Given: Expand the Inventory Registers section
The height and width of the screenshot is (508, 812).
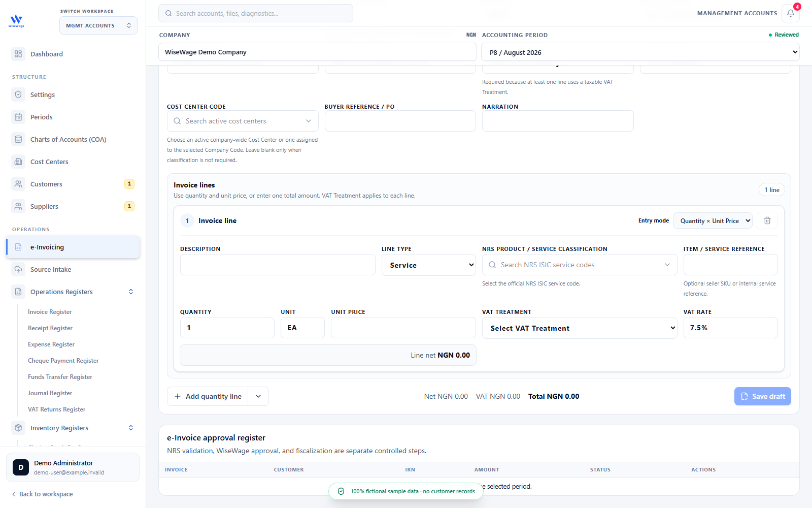Looking at the screenshot, I should click(x=131, y=428).
